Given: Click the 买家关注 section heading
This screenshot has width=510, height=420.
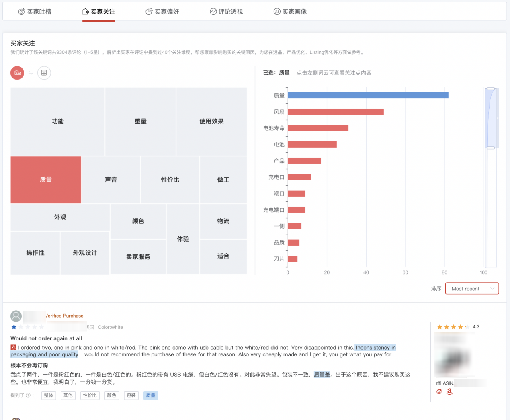Looking at the screenshot, I should 23,43.
